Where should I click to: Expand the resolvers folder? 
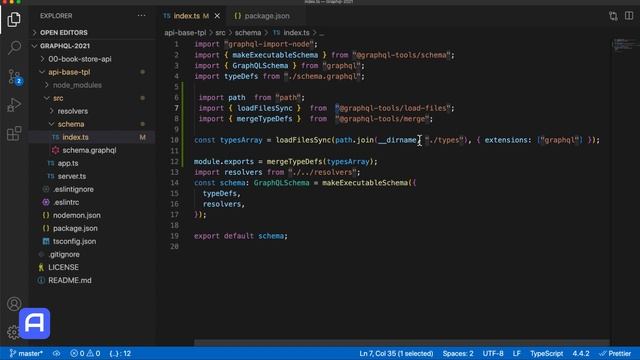pos(72,111)
